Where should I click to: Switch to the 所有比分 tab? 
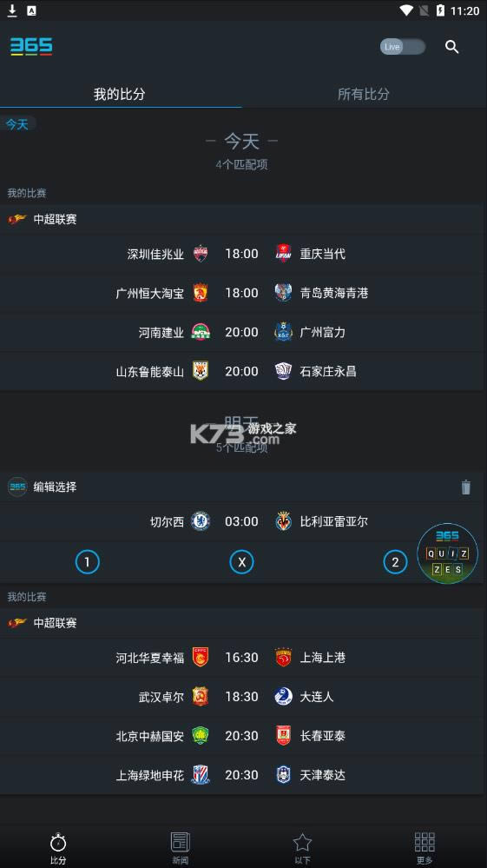pyautogui.click(x=364, y=94)
